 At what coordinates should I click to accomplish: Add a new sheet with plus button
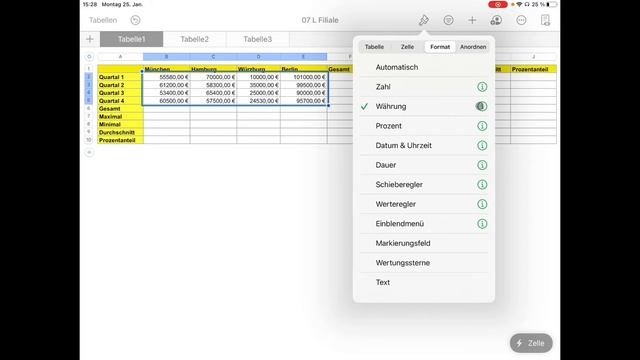coord(90,39)
